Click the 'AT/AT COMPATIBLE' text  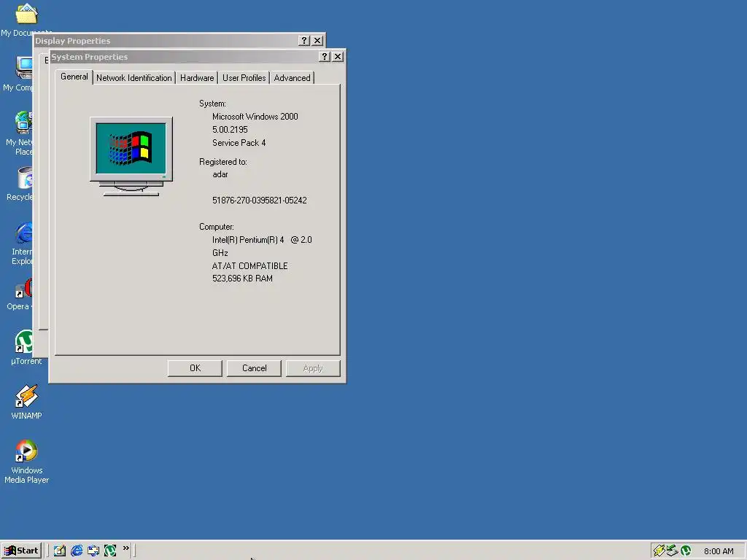[249, 266]
